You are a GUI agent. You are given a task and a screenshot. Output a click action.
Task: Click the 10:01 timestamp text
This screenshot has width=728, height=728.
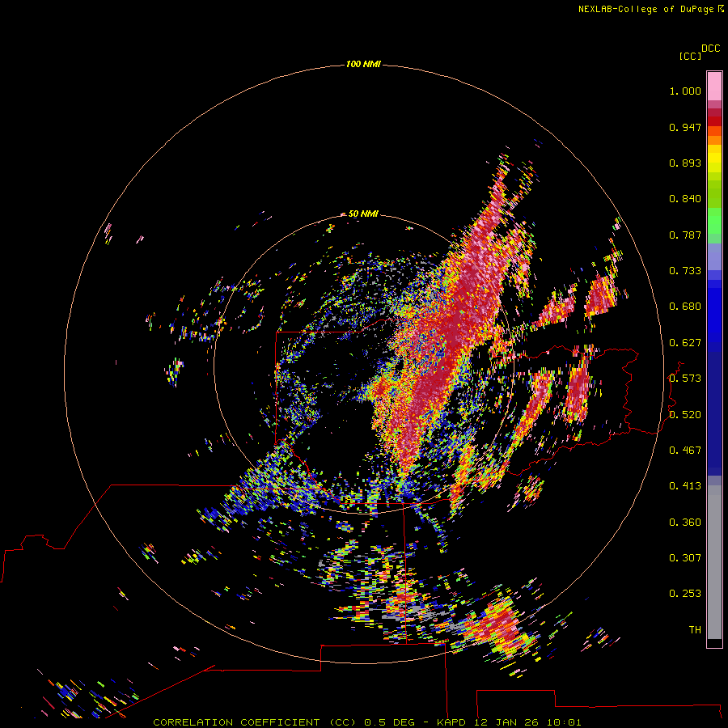tap(564, 722)
